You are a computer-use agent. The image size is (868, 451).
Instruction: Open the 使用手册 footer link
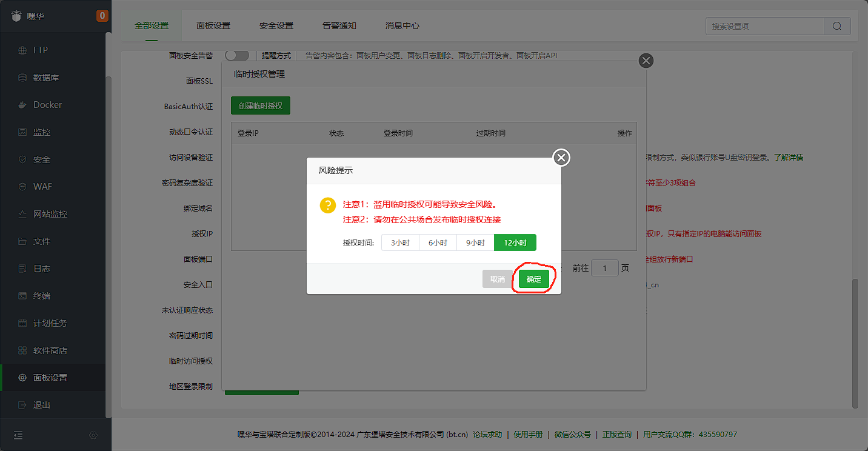(528, 435)
